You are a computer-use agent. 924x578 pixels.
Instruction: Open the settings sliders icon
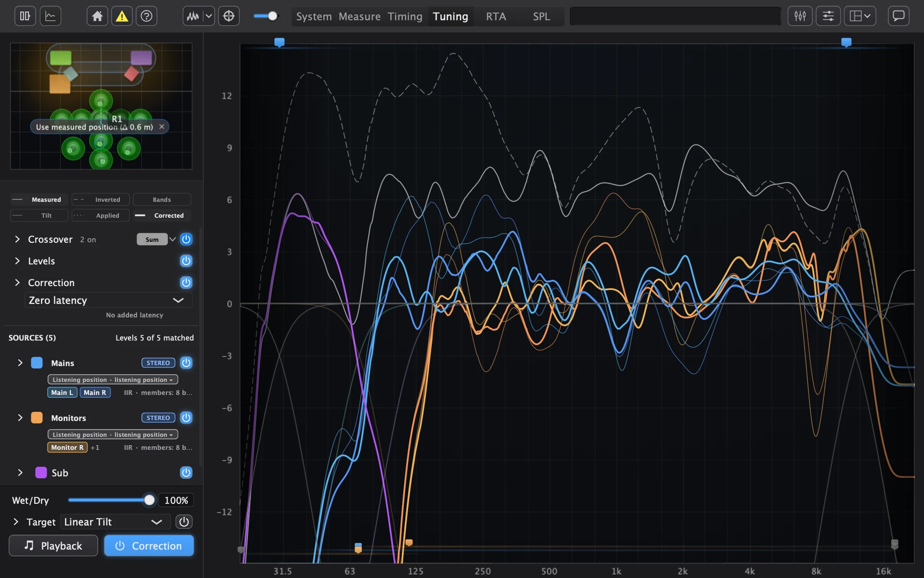click(828, 16)
